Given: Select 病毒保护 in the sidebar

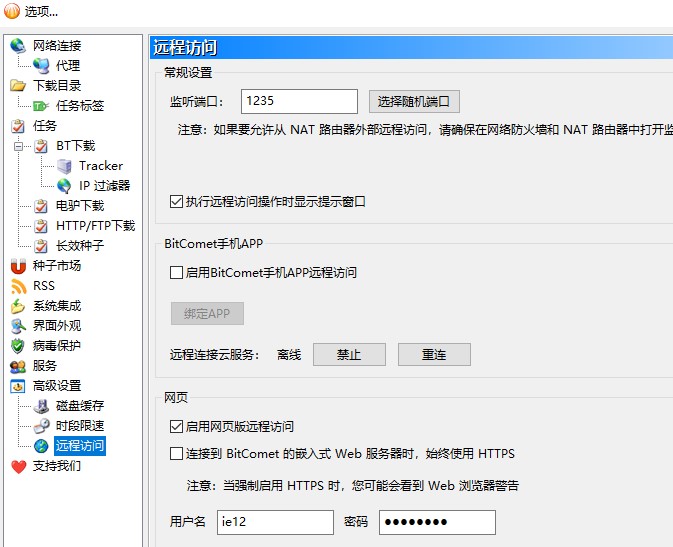Looking at the screenshot, I should (57, 346).
